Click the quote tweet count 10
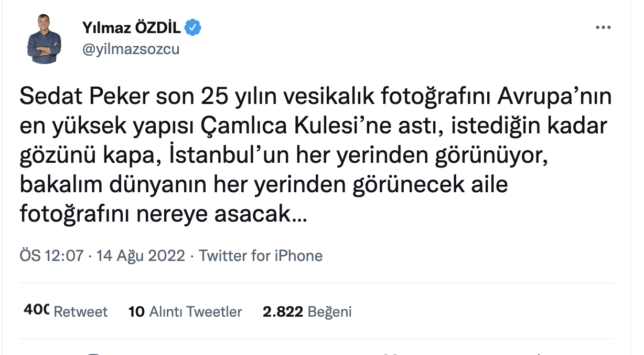The width and height of the screenshot is (644, 355). [136, 311]
